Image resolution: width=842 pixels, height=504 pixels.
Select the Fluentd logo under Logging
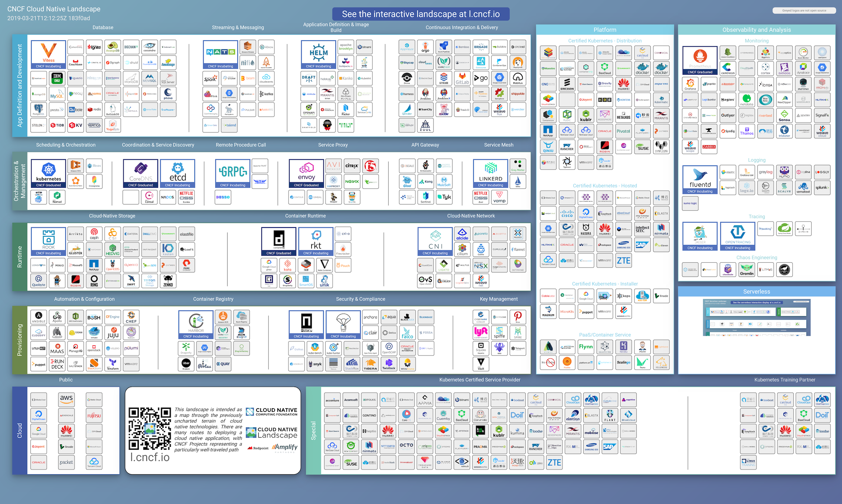[700, 180]
